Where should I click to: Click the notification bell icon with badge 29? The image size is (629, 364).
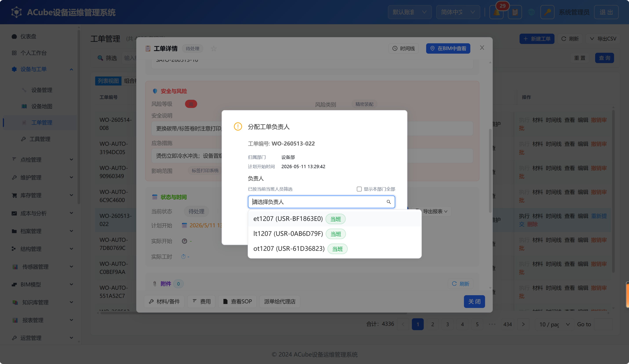click(496, 12)
